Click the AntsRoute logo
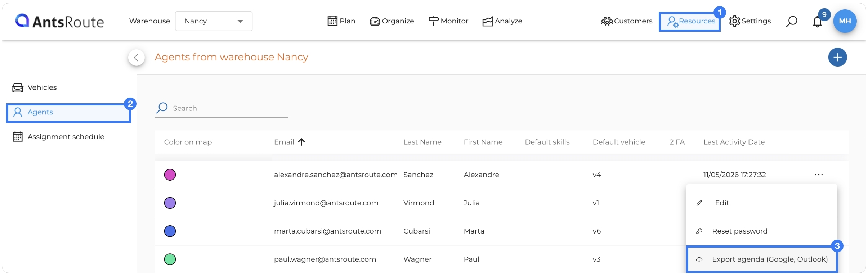868x276 pixels. pos(59,21)
